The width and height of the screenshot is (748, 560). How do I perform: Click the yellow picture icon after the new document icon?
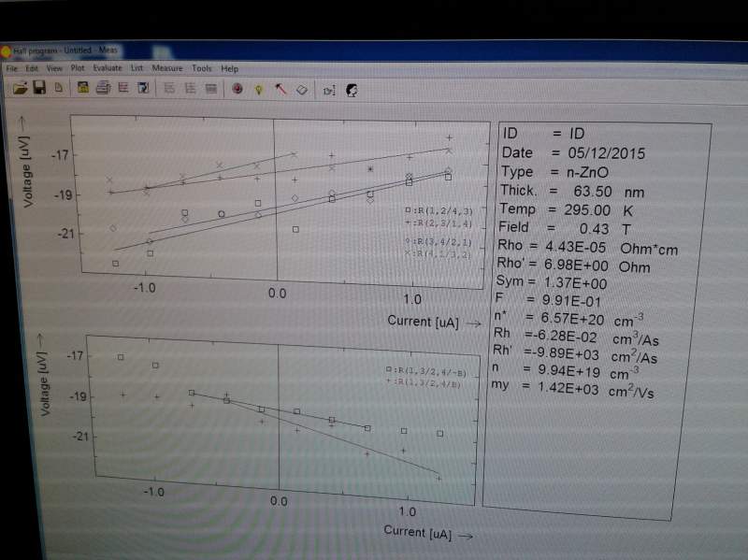83,87
